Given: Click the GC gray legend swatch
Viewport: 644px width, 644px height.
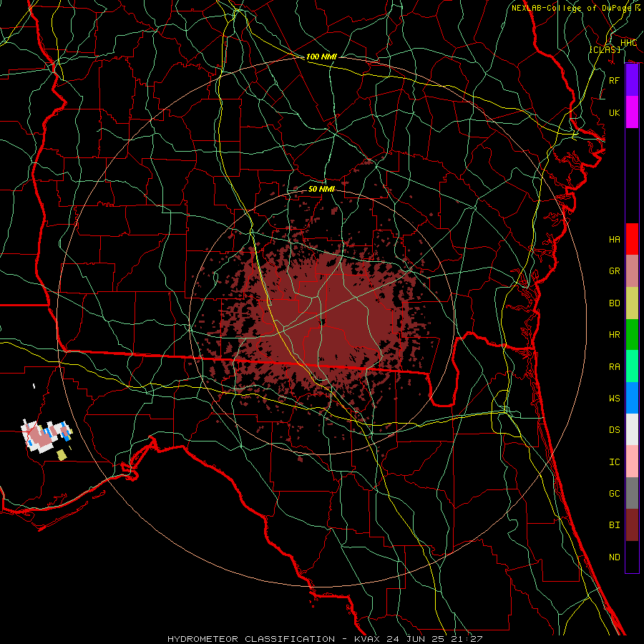Looking at the screenshot, I should 632,493.
